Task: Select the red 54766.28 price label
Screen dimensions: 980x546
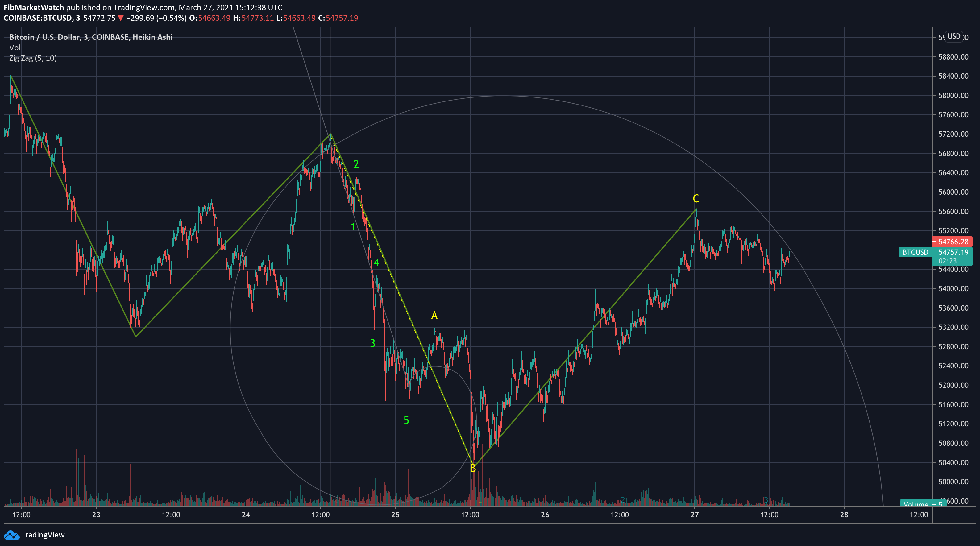Action: pyautogui.click(x=953, y=242)
